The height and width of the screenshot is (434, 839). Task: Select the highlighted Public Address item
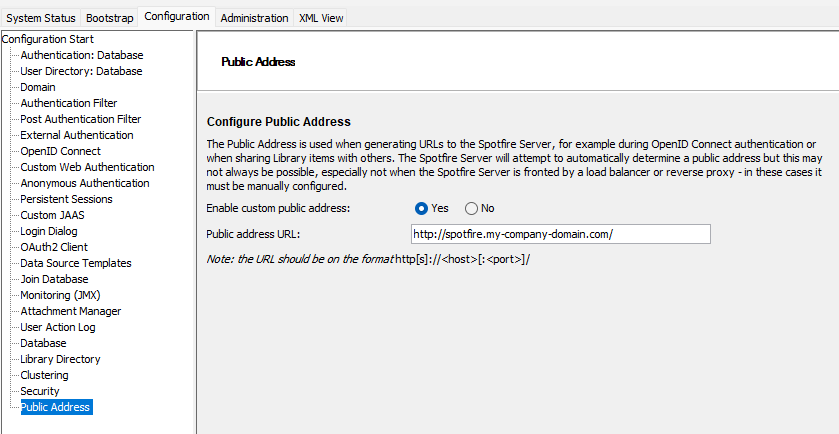coord(56,407)
